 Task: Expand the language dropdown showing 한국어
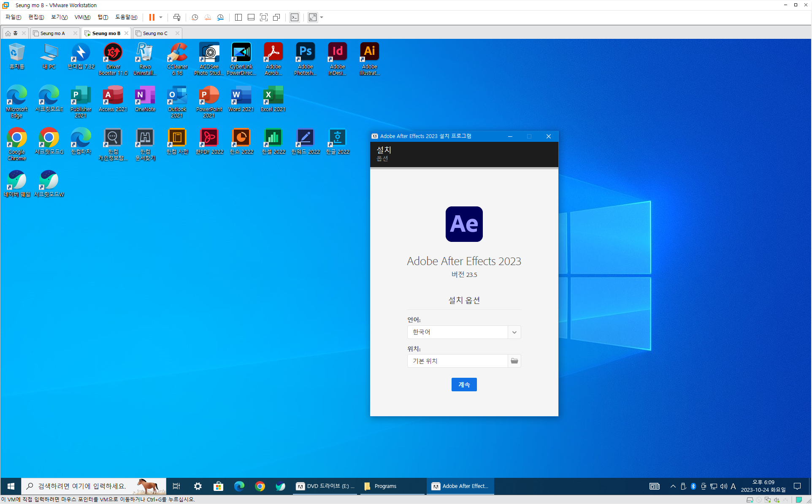point(514,332)
